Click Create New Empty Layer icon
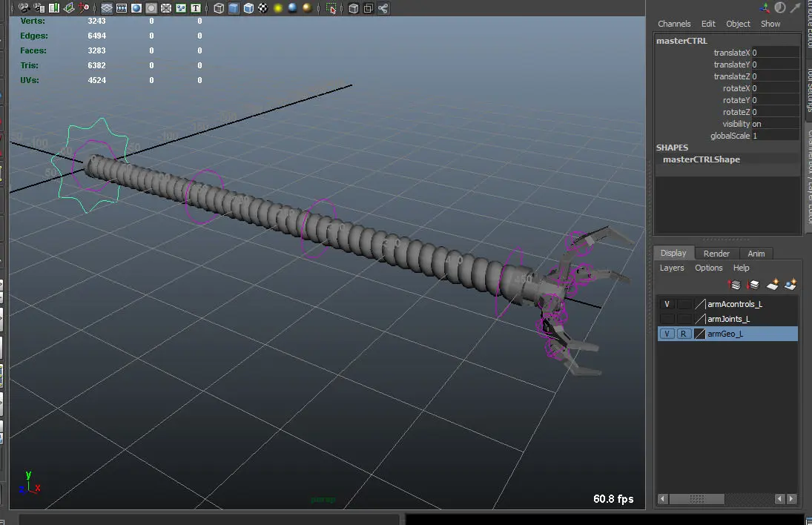This screenshot has height=525, width=812. [x=772, y=284]
